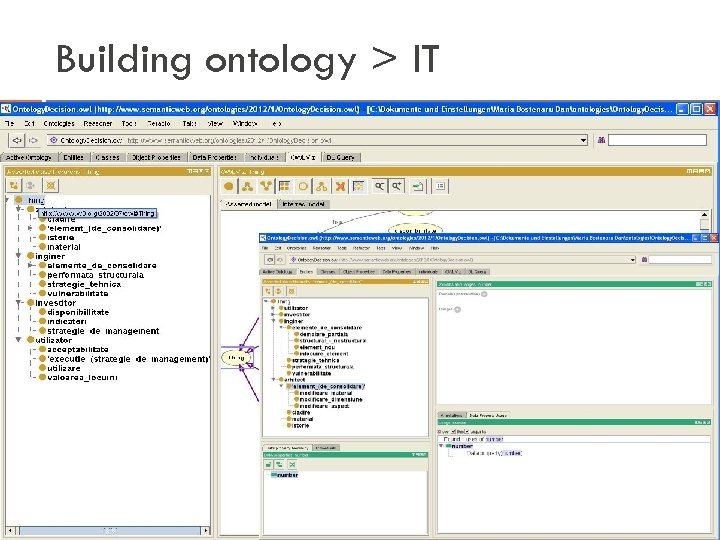Click the vertical scrollbar up arrow in OWLViz
This screenshot has width=720, height=540.
click(x=704, y=214)
